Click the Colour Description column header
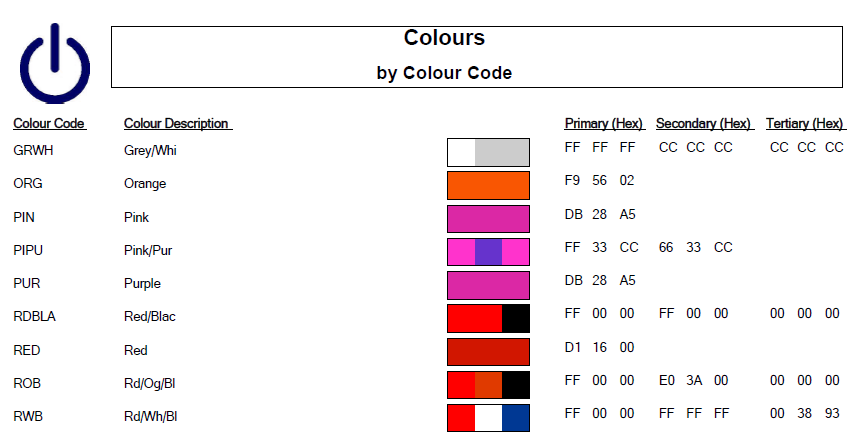Viewport: 856px width, 433px height. [x=177, y=124]
